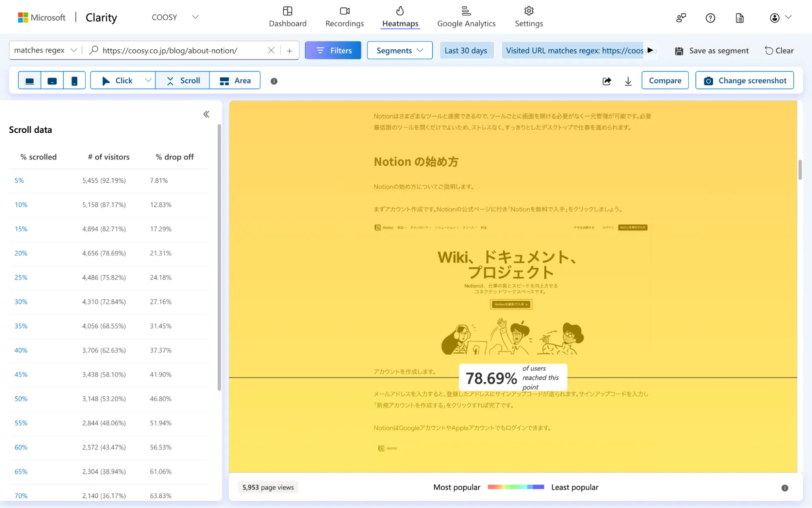Open the matches regex dropdown
The height and width of the screenshot is (508, 812).
point(45,50)
